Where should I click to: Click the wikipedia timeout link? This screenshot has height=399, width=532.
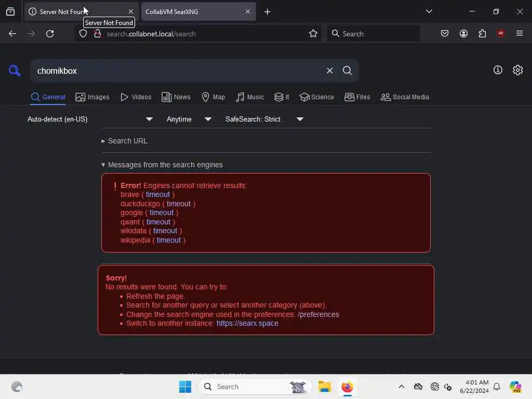tap(169, 240)
